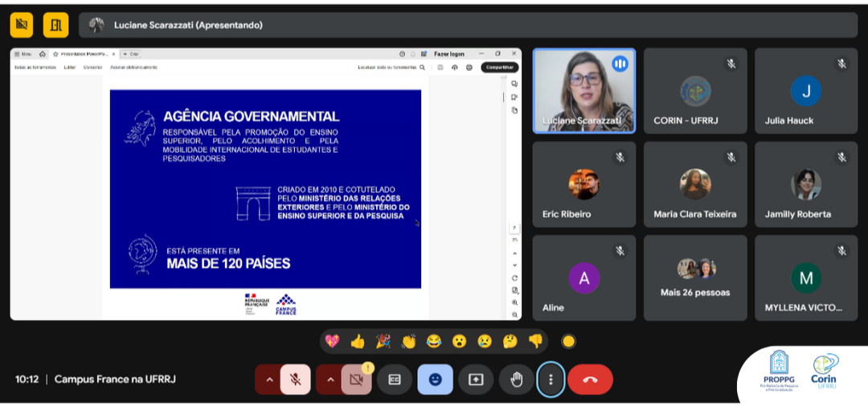Unmute the microphone in the call bar
Screen dimensions: 868x407
(x=295, y=380)
